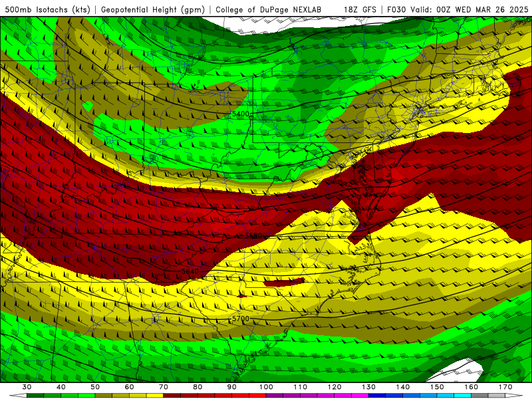Click the small dark red patch south of the 5640 contour
The image size is (532, 399).
point(284,281)
